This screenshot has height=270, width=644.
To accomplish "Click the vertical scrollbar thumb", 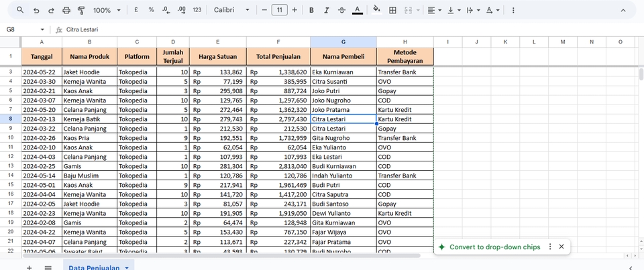I will [641, 74].
